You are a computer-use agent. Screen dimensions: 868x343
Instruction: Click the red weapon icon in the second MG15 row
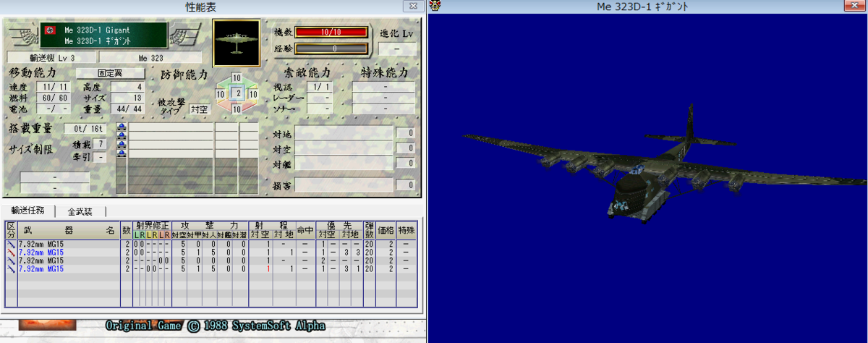coord(11,253)
